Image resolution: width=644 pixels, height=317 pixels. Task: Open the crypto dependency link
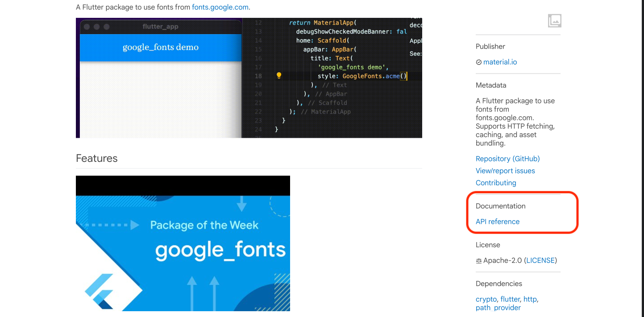(x=486, y=299)
